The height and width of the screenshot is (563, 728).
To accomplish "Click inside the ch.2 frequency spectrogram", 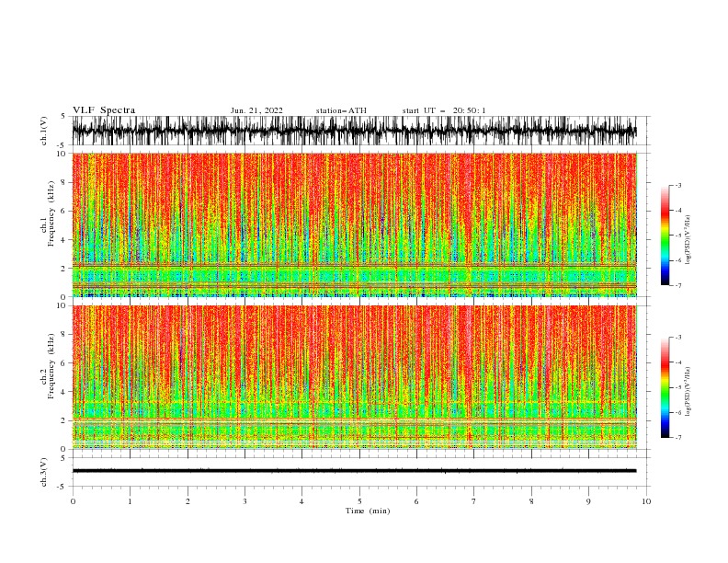I will (355, 377).
